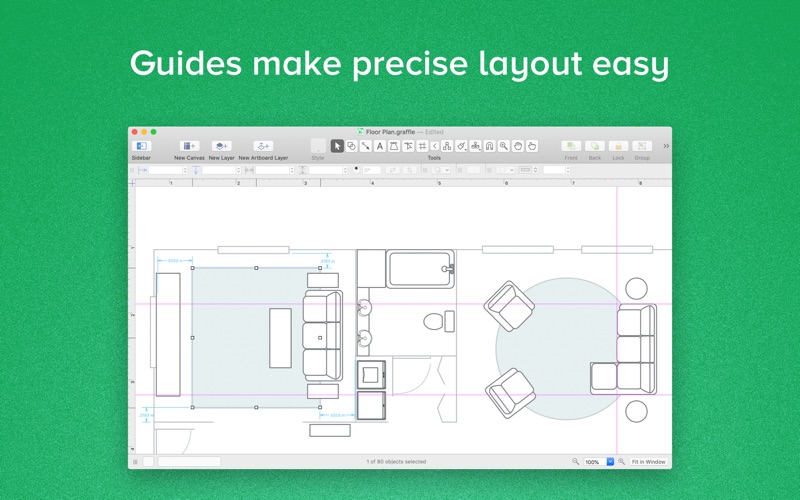
Task: Select the upper angled armchair
Action: 509,306
